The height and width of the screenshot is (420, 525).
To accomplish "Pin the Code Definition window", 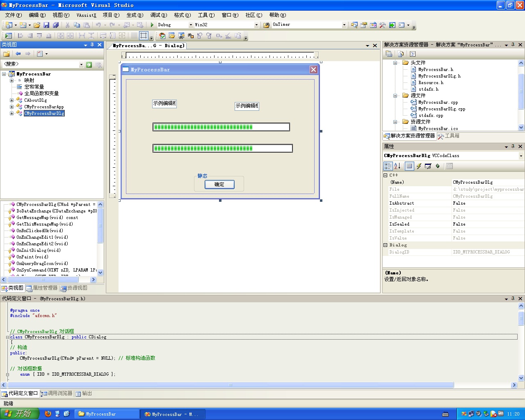I will [513, 298].
